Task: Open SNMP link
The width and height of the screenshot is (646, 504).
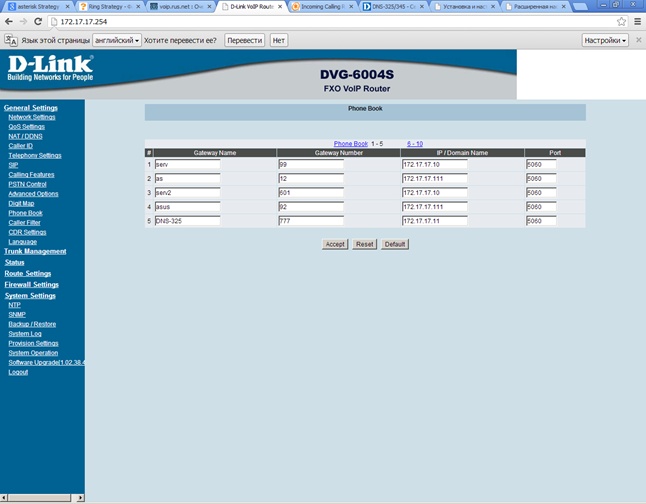Action: point(17,314)
